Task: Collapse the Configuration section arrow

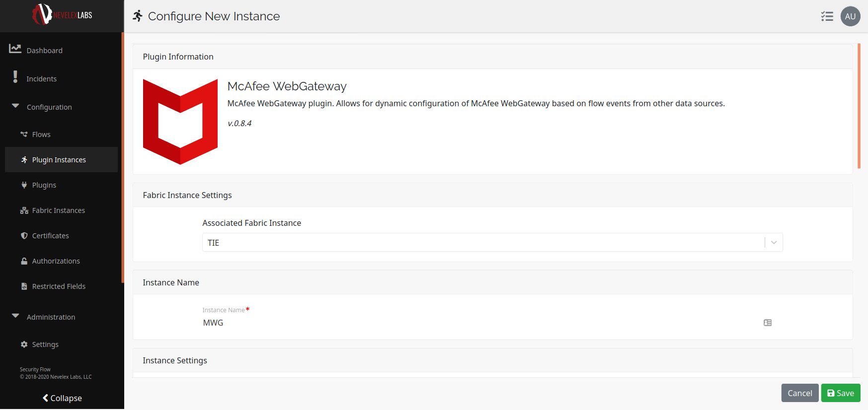Action: click(15, 106)
